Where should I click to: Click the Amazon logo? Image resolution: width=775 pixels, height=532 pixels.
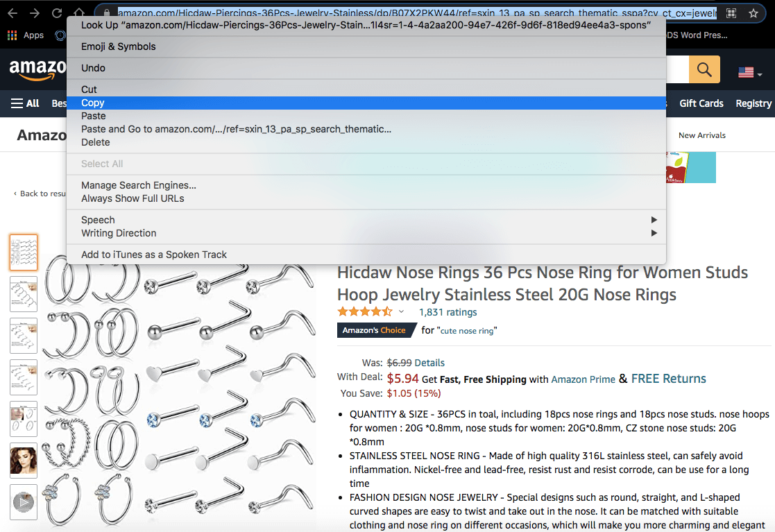pyautogui.click(x=37, y=70)
